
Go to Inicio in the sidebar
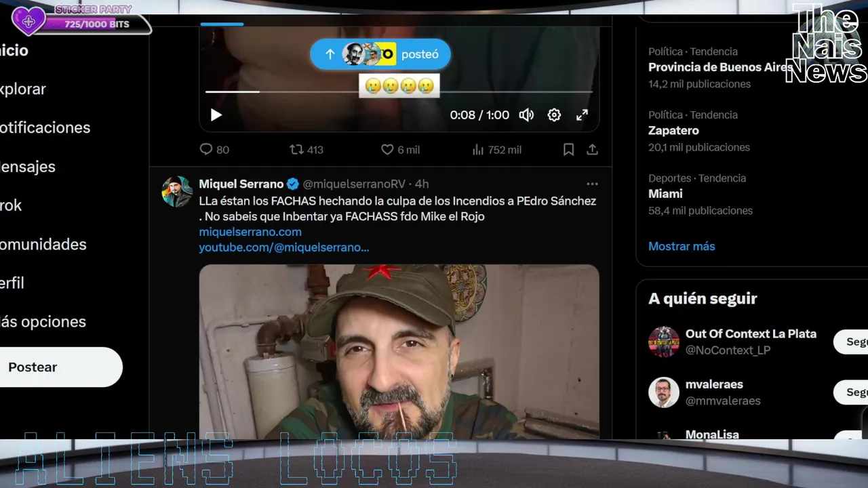pyautogui.click(x=14, y=50)
